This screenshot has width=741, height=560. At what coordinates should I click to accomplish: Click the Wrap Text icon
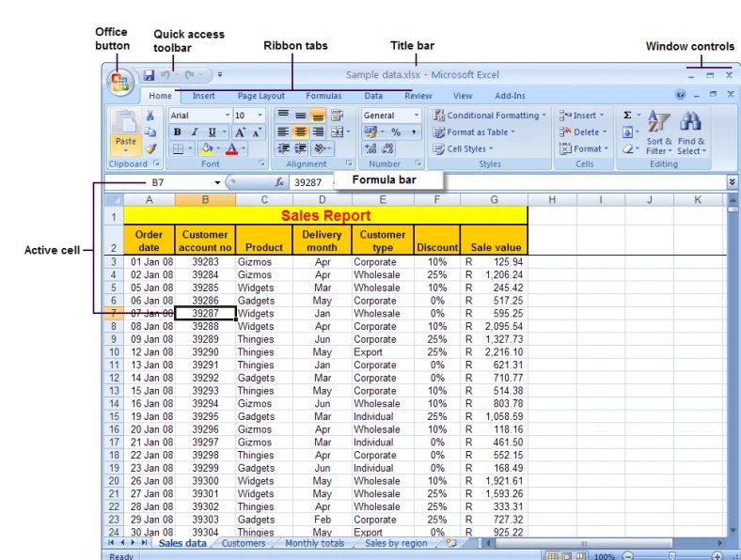click(x=337, y=115)
